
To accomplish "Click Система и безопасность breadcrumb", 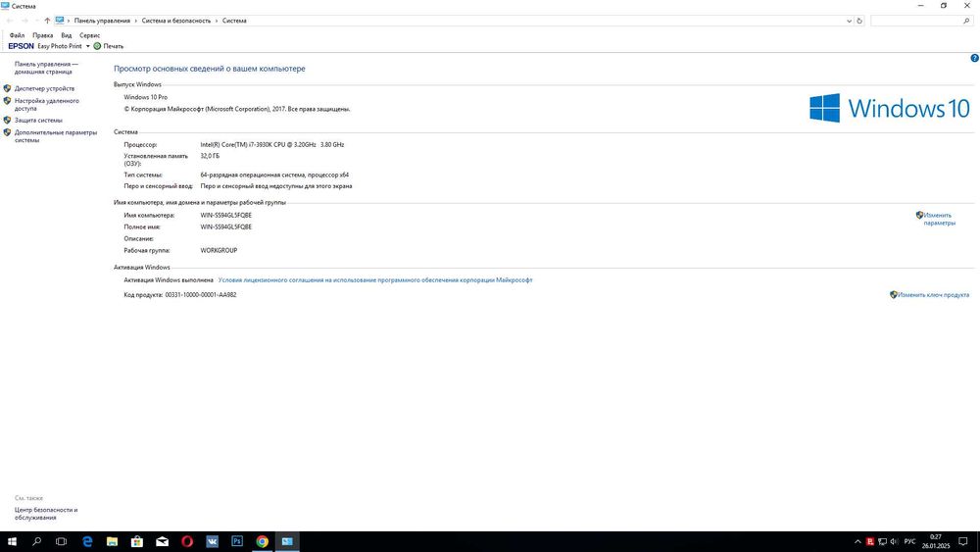I will tap(176, 21).
